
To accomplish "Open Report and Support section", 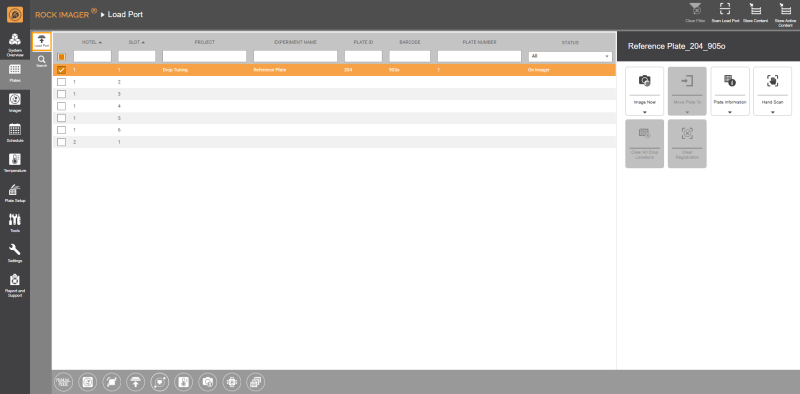I will 15,285.
